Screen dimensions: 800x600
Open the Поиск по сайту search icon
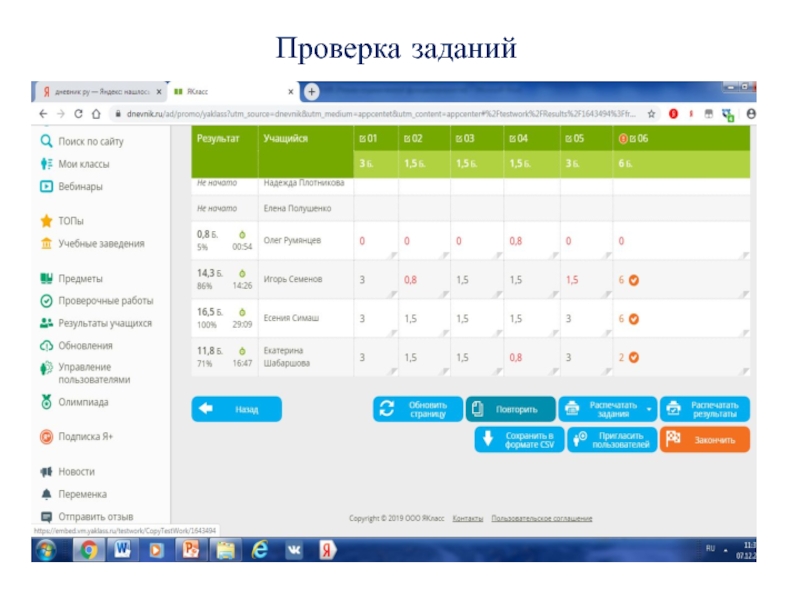tap(46, 142)
